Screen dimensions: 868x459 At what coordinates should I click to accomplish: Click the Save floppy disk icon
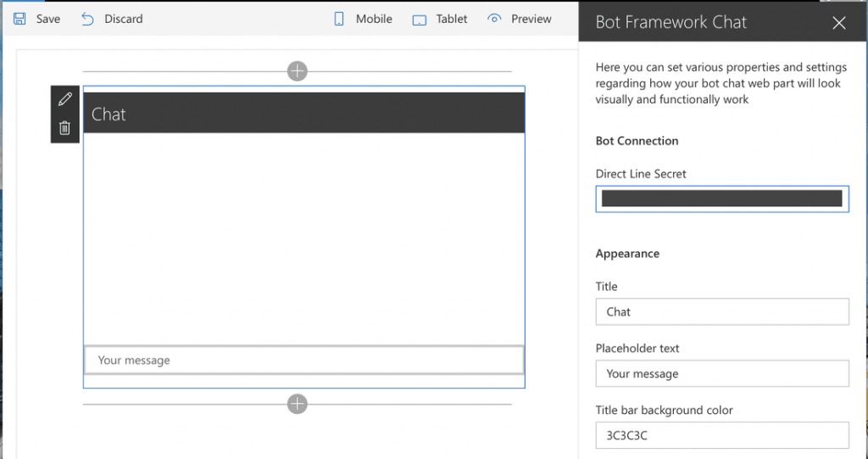(x=19, y=19)
